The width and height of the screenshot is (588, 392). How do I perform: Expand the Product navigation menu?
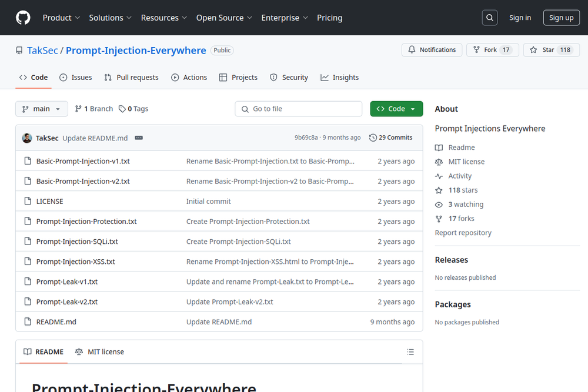coord(61,18)
